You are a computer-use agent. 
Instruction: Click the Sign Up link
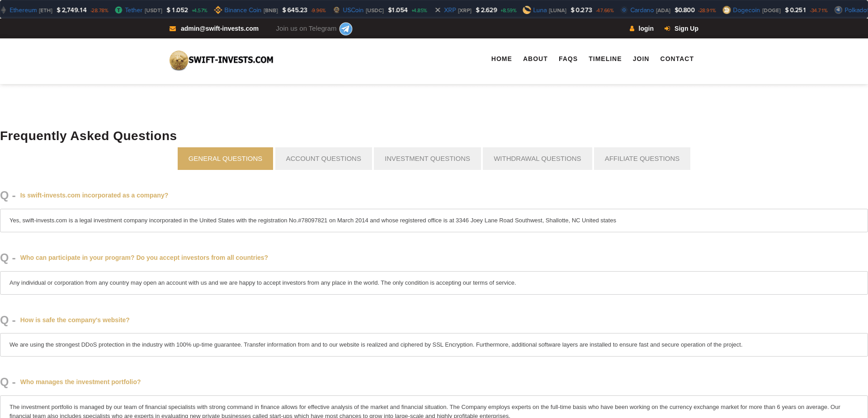pos(686,28)
